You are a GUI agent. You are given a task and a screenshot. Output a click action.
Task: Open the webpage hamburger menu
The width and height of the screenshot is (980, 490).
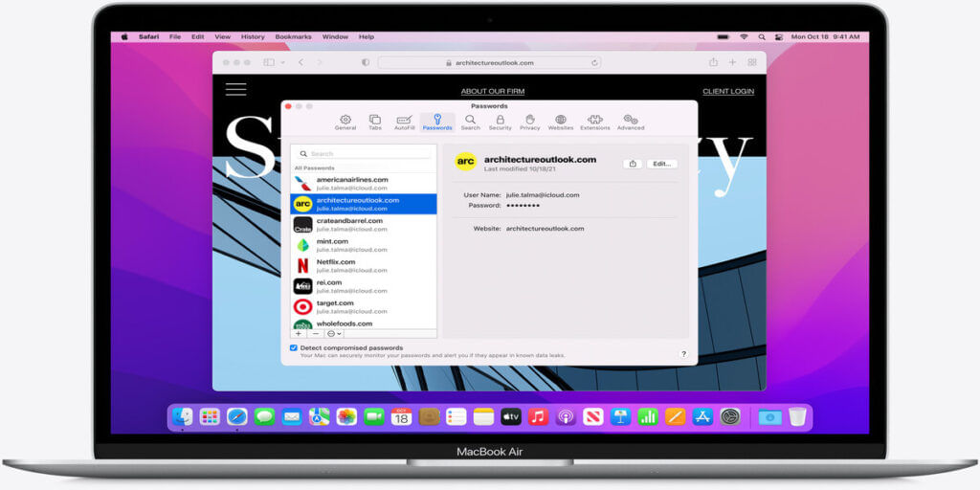coord(235,89)
